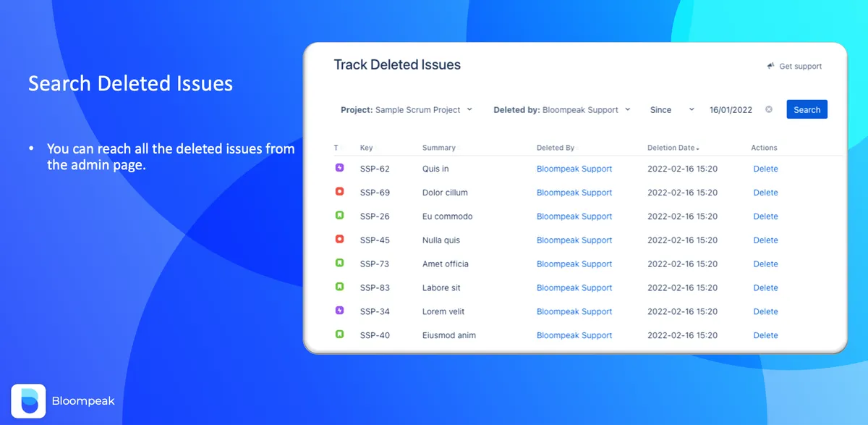This screenshot has height=425, width=868.
Task: Open Bloompeak Support link in Eu commodo row
Action: pyautogui.click(x=574, y=216)
